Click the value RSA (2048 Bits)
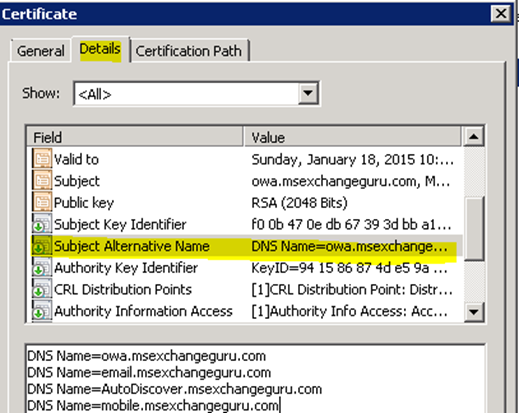 tap(299, 203)
